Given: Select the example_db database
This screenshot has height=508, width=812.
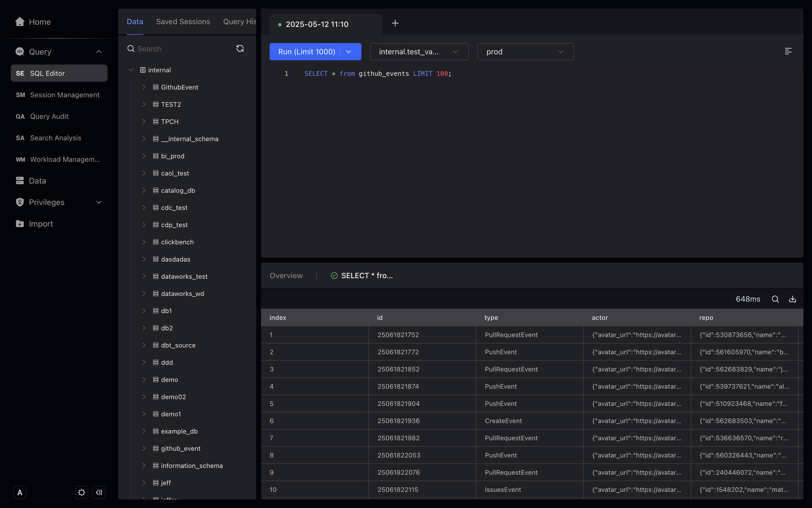Looking at the screenshot, I should click(179, 431).
